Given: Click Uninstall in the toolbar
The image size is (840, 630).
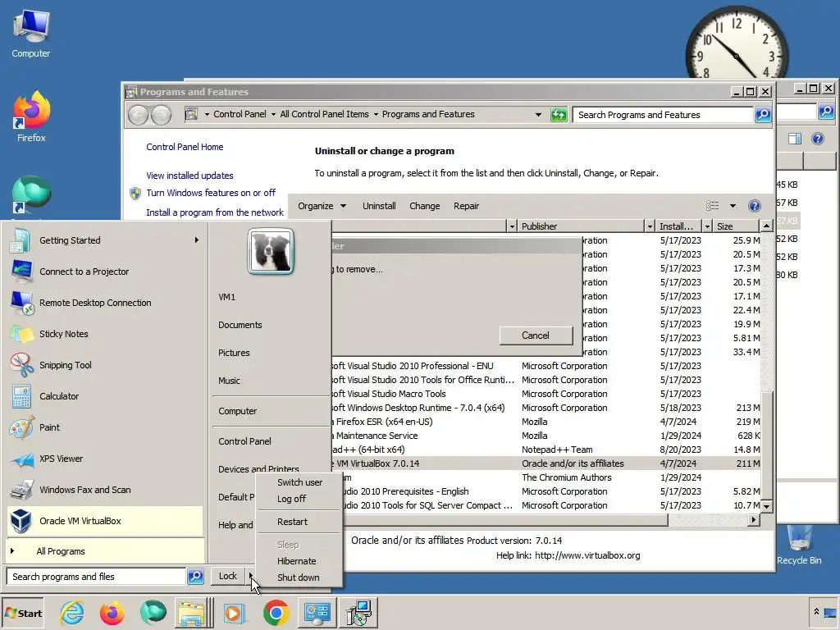Looking at the screenshot, I should pos(379,206).
